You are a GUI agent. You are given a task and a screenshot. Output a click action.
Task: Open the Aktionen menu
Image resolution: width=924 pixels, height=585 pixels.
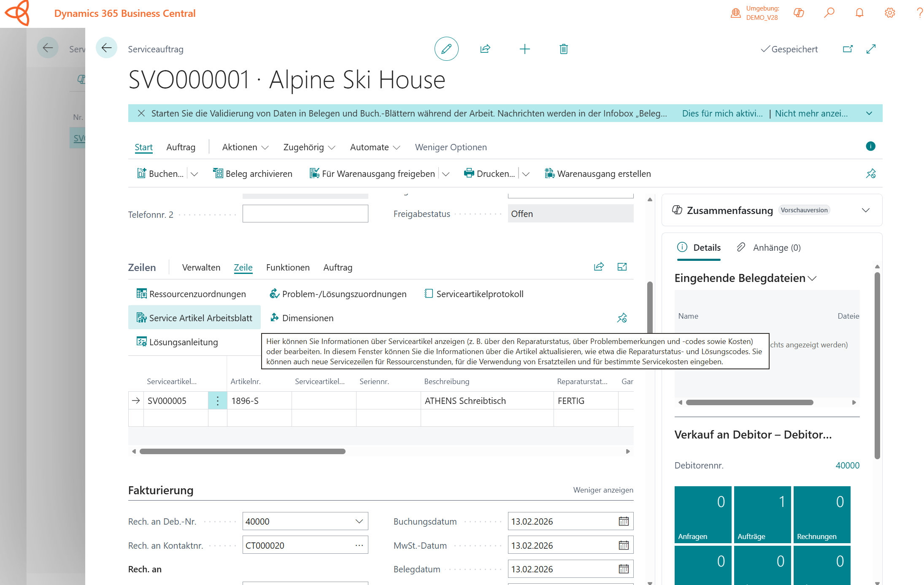[245, 147]
